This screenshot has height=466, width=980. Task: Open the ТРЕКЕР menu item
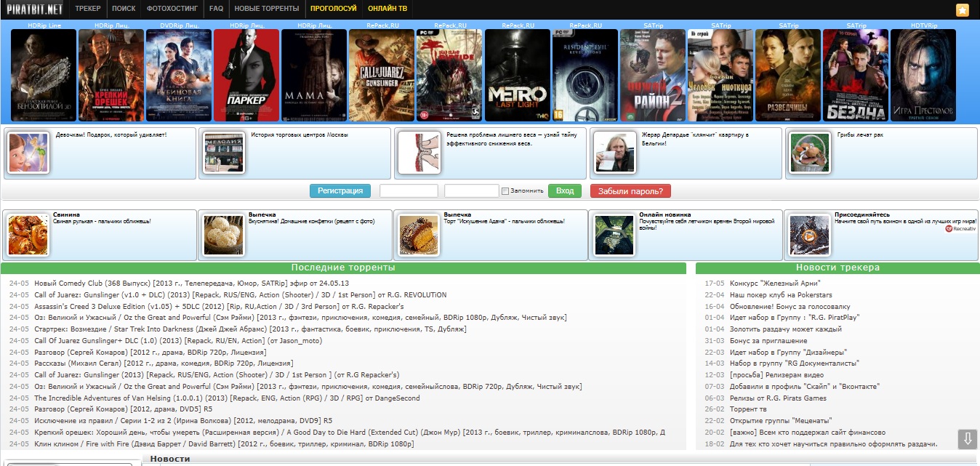tap(88, 9)
